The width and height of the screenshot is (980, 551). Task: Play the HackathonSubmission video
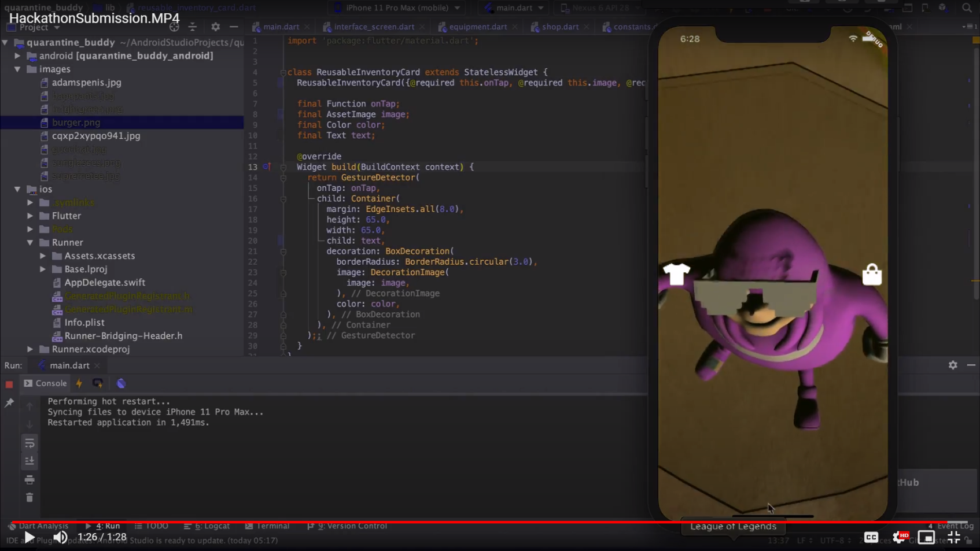29,537
